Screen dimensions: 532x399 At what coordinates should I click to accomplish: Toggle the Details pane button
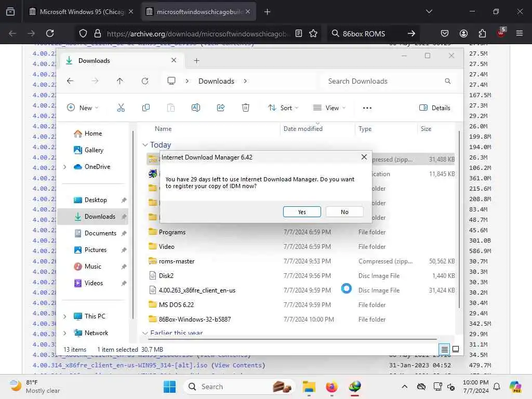(435, 108)
